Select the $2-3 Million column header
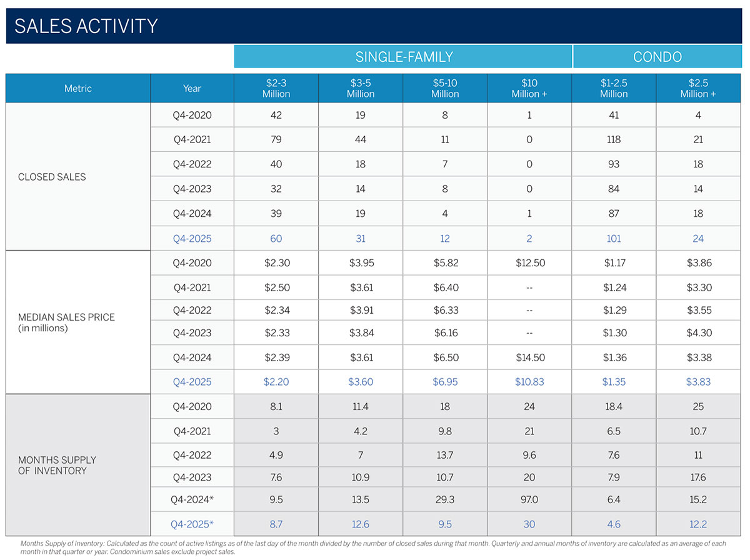Screen dimensions: 750x560 [x=276, y=87]
